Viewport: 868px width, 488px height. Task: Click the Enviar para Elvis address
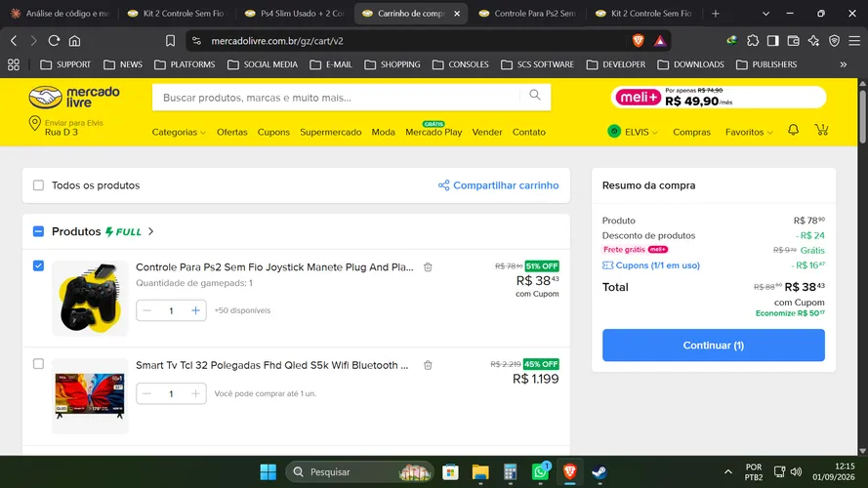click(x=65, y=127)
